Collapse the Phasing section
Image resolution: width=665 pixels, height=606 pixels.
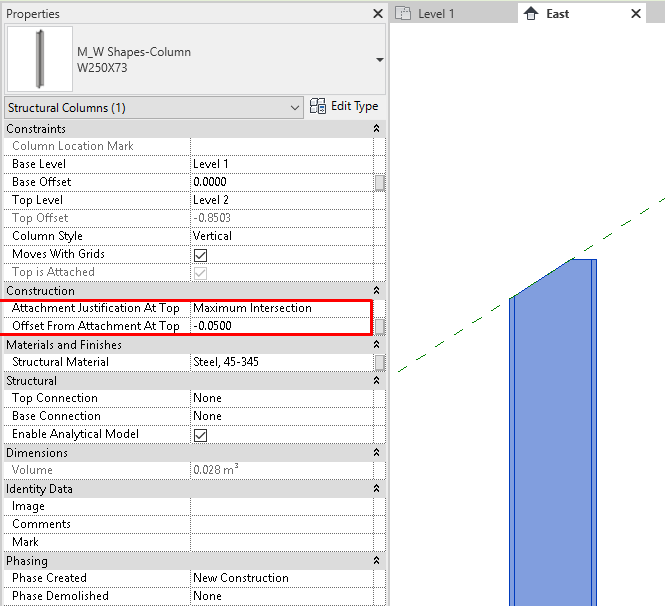[x=376, y=561]
